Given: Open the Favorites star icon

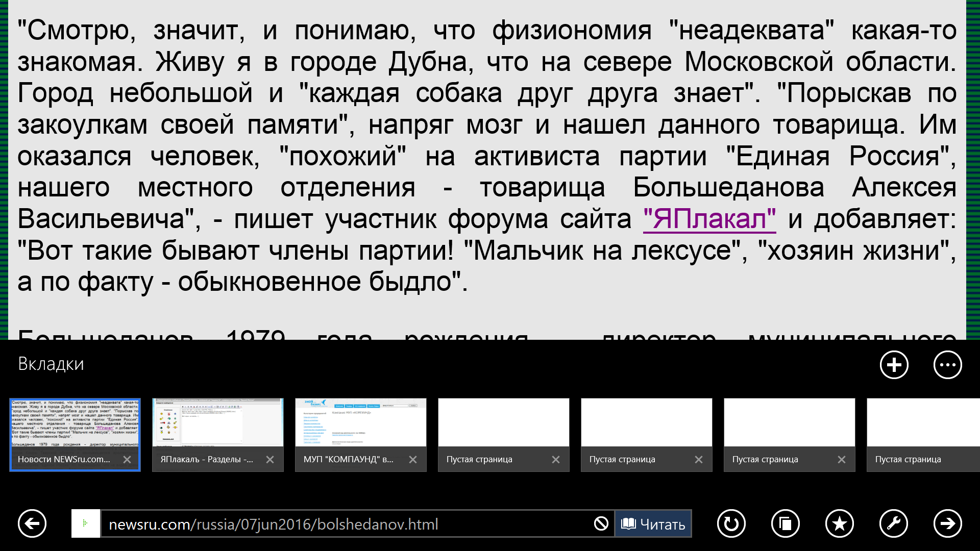Looking at the screenshot, I should tap(840, 523).
